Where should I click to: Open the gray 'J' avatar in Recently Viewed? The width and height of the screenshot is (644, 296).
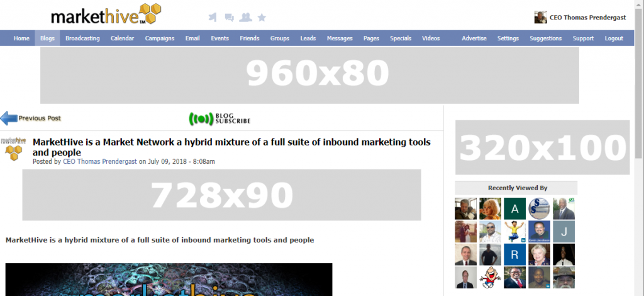(x=564, y=232)
